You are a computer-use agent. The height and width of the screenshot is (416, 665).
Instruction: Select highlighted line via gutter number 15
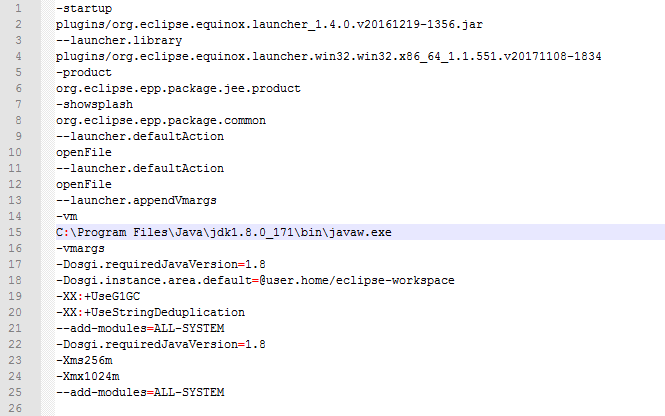point(15,232)
